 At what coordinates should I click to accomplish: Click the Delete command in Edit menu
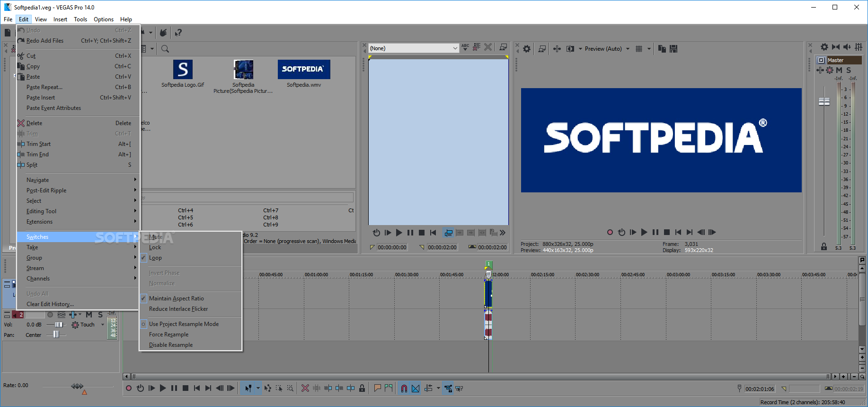[78, 123]
